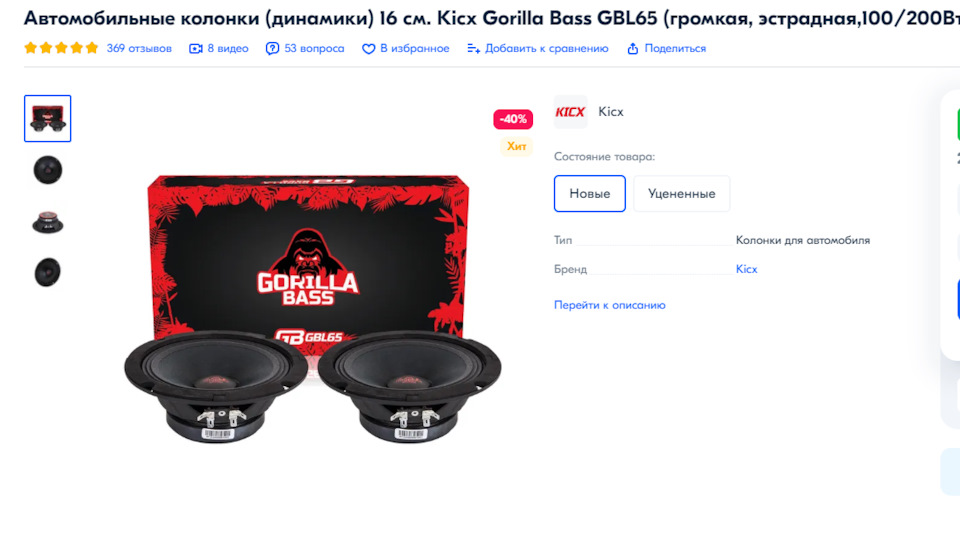Click the five-star rating icons

pyautogui.click(x=61, y=48)
